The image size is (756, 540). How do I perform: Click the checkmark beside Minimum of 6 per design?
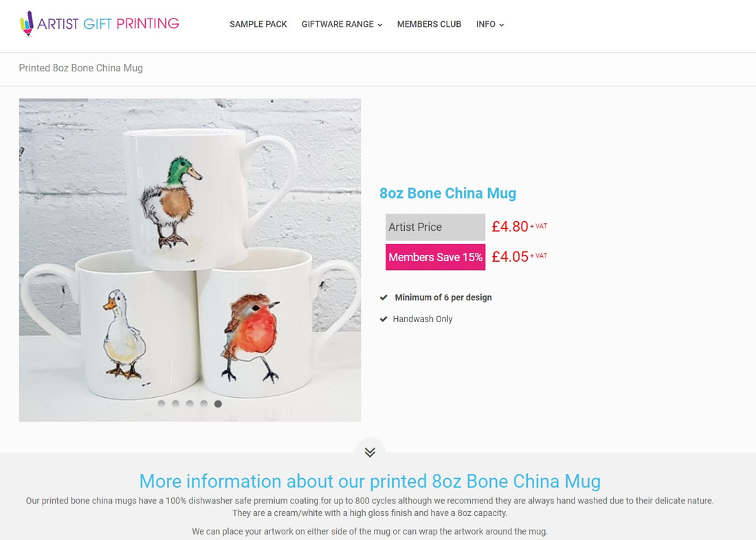click(x=383, y=297)
